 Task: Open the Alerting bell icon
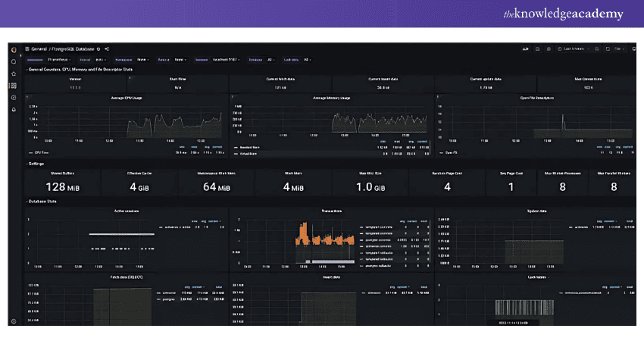pyautogui.click(x=13, y=110)
